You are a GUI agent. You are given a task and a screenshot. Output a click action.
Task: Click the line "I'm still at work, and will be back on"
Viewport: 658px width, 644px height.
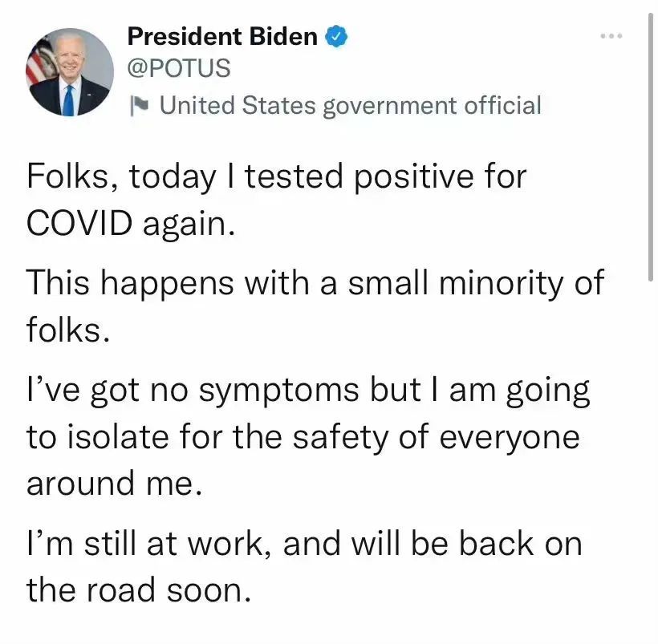(x=304, y=544)
